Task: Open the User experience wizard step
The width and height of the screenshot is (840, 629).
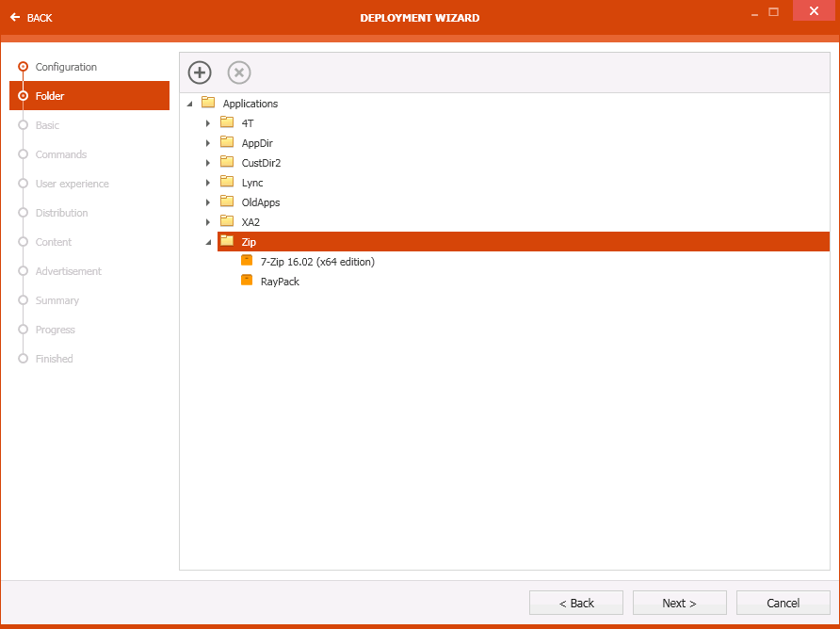Action: tap(73, 184)
